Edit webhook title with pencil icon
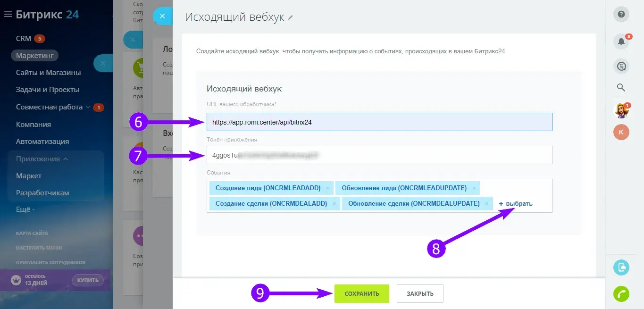This screenshot has height=309, width=644. (291, 17)
